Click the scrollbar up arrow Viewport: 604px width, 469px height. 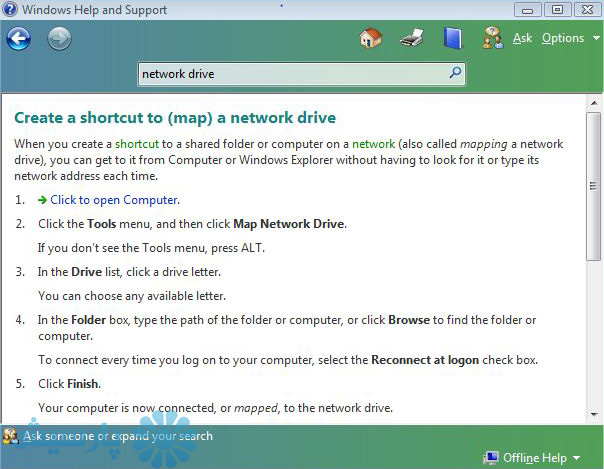594,103
